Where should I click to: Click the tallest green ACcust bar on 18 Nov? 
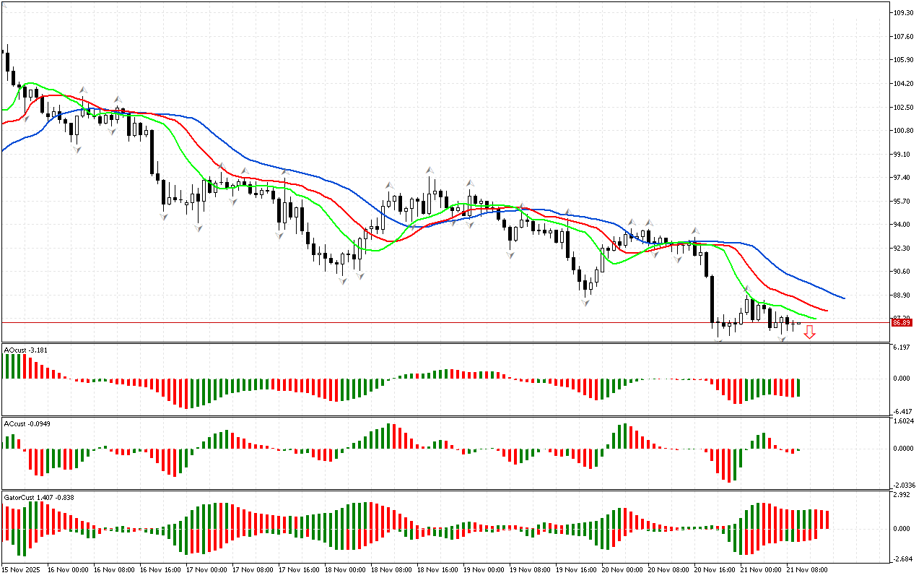[389, 436]
